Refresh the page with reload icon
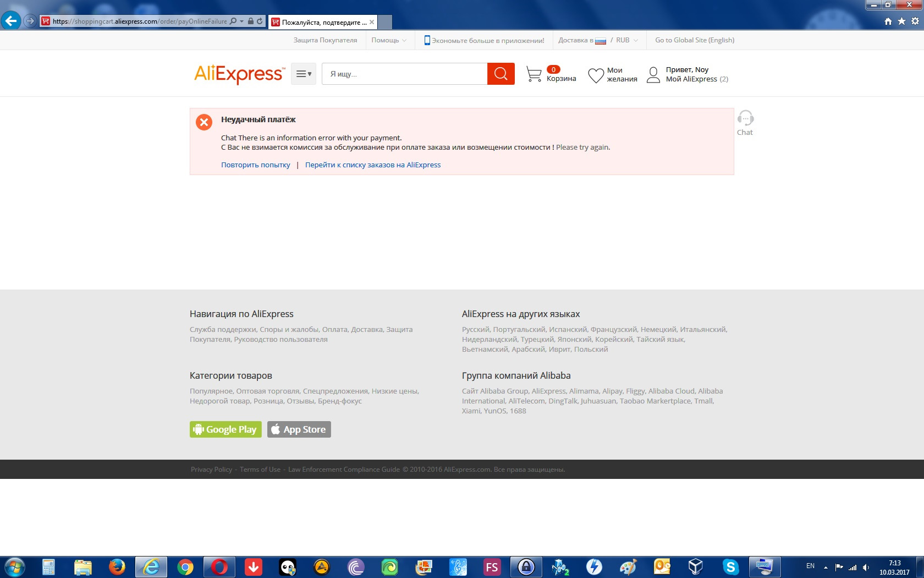The width and height of the screenshot is (924, 578). coord(260,21)
